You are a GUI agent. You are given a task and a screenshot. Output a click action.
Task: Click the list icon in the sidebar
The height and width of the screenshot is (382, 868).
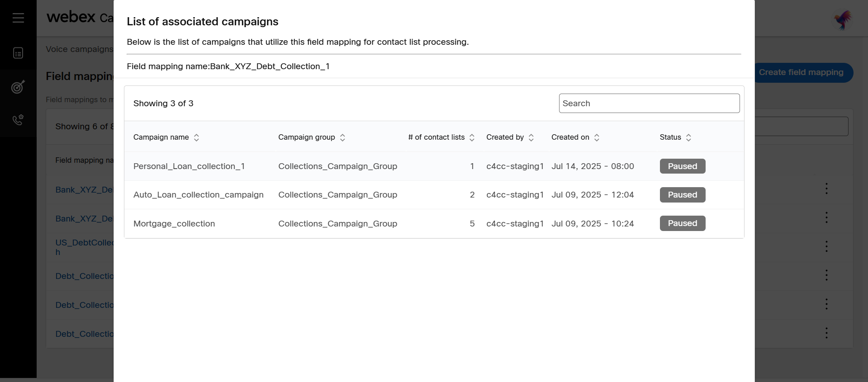tap(18, 53)
